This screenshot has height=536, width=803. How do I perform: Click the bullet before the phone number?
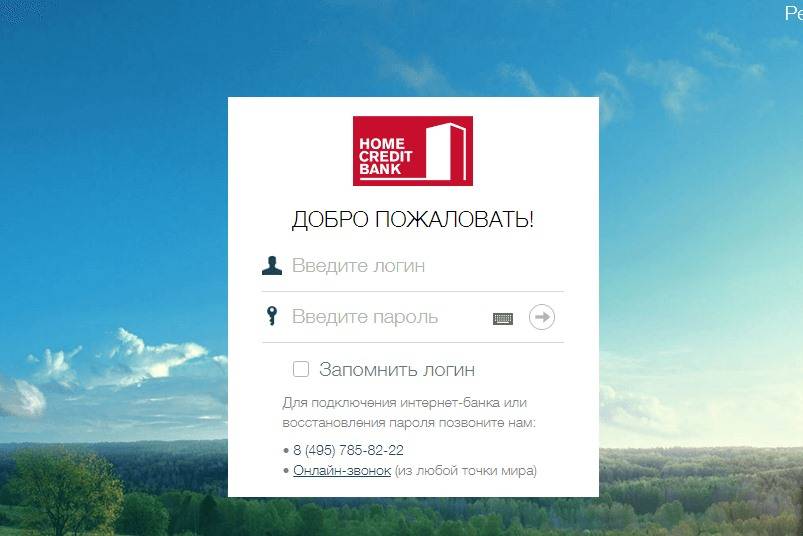point(286,451)
